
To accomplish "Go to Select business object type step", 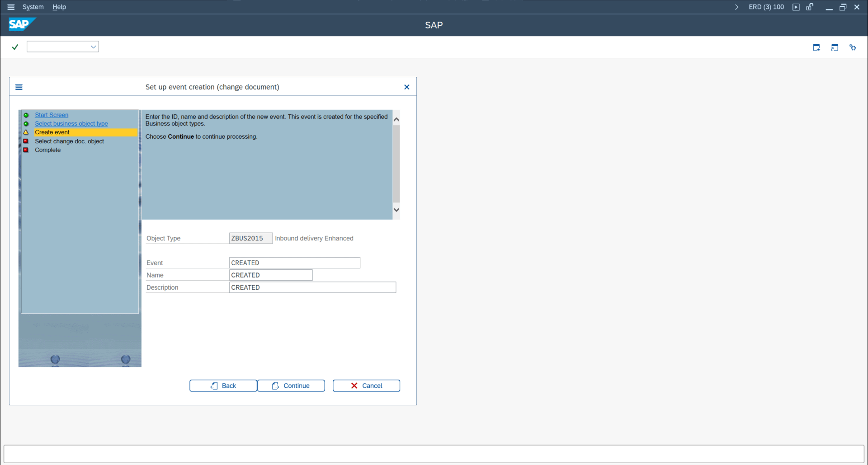I will pyautogui.click(x=71, y=123).
